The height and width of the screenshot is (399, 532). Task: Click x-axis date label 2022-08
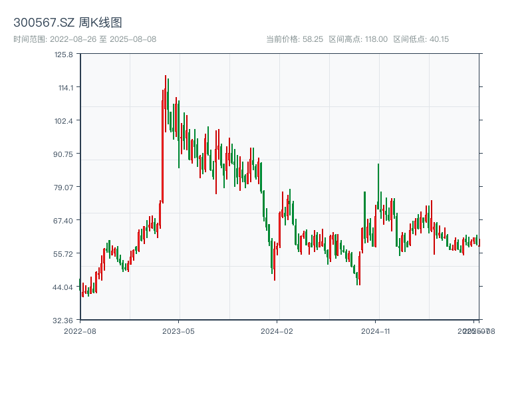[x=80, y=331]
